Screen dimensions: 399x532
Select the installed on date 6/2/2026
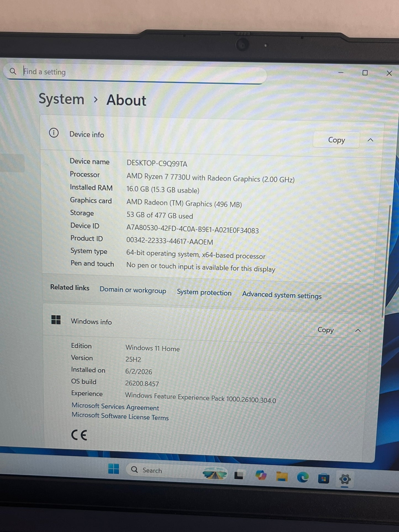point(139,371)
